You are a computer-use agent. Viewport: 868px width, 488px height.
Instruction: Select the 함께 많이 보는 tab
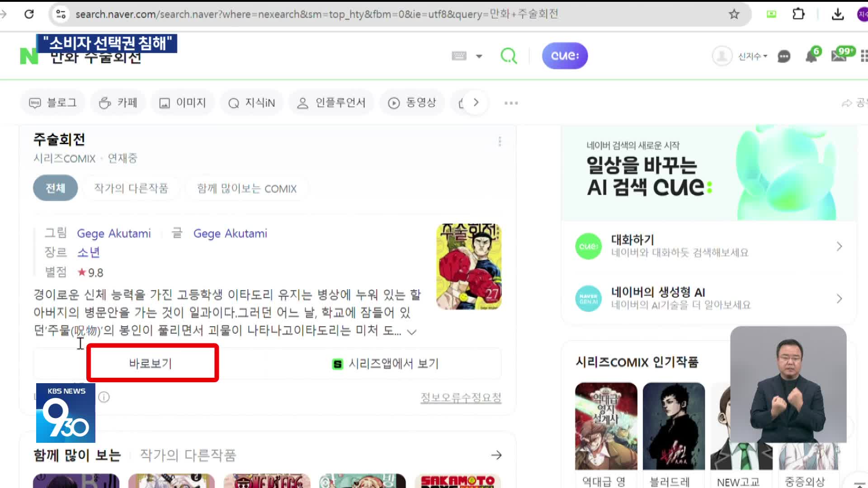77,455
